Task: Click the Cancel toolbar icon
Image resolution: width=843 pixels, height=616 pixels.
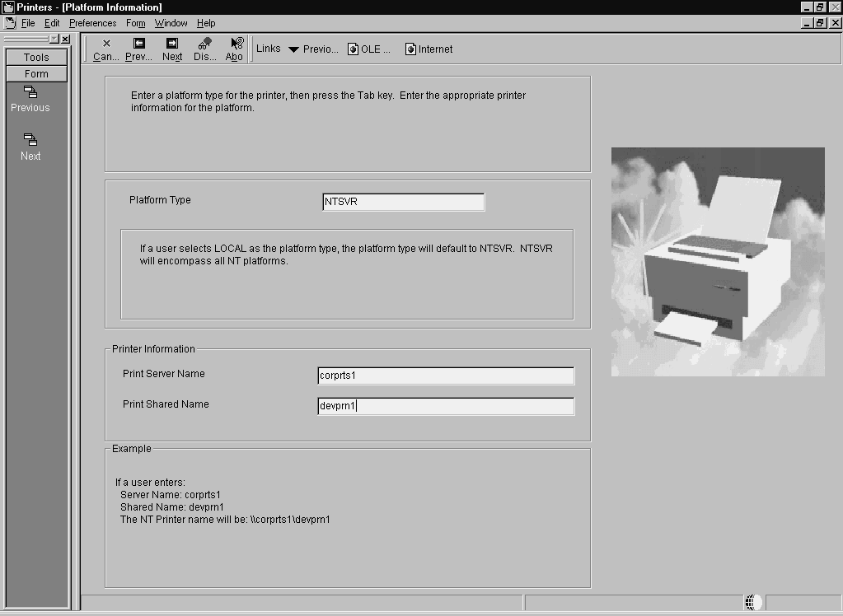Action: pyautogui.click(x=106, y=44)
